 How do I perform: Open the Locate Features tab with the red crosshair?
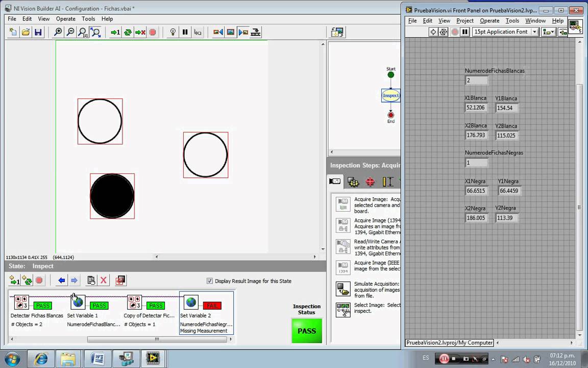pos(370,182)
